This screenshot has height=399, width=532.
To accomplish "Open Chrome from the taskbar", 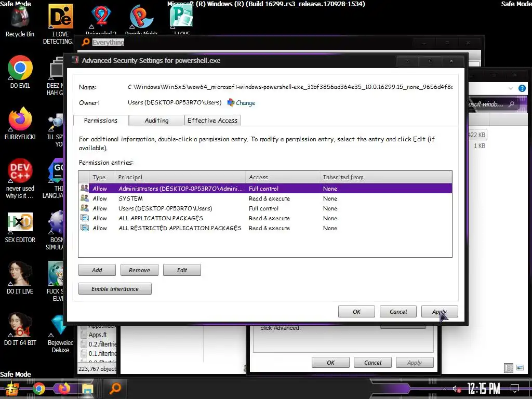I will click(38, 389).
